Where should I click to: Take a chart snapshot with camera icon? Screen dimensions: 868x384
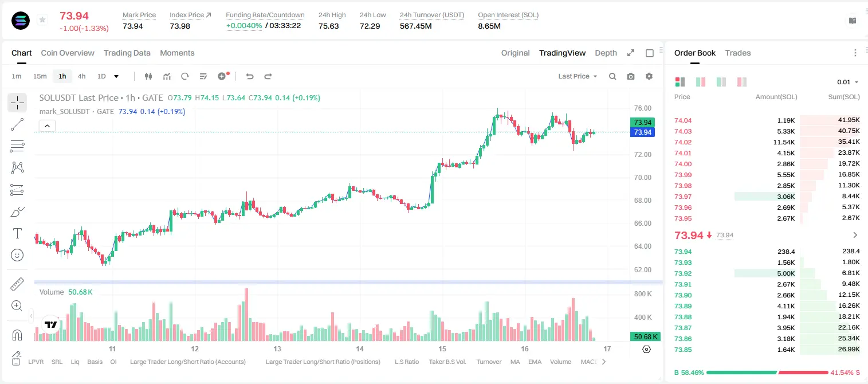pos(631,76)
